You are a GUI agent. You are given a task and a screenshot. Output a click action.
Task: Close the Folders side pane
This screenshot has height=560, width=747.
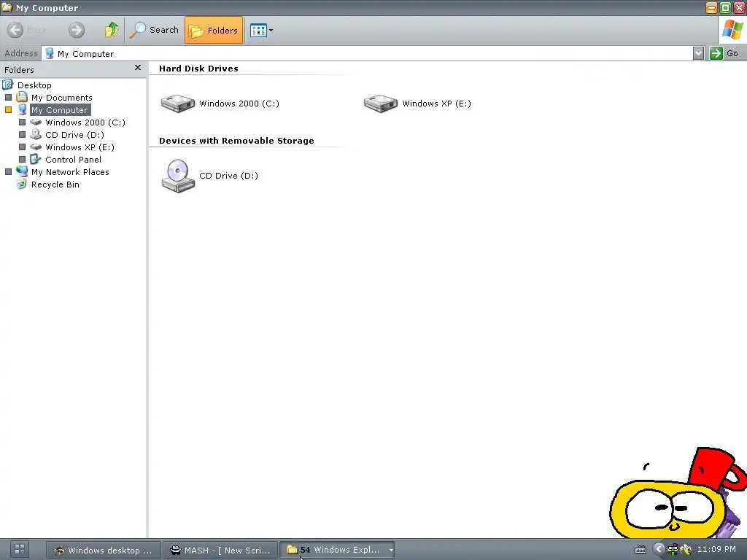(x=138, y=68)
